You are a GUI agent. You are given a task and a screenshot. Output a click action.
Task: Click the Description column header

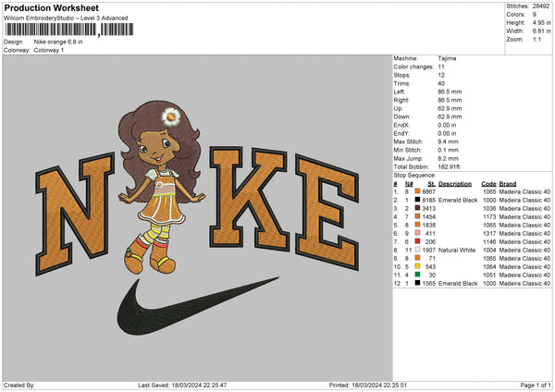pos(455,184)
